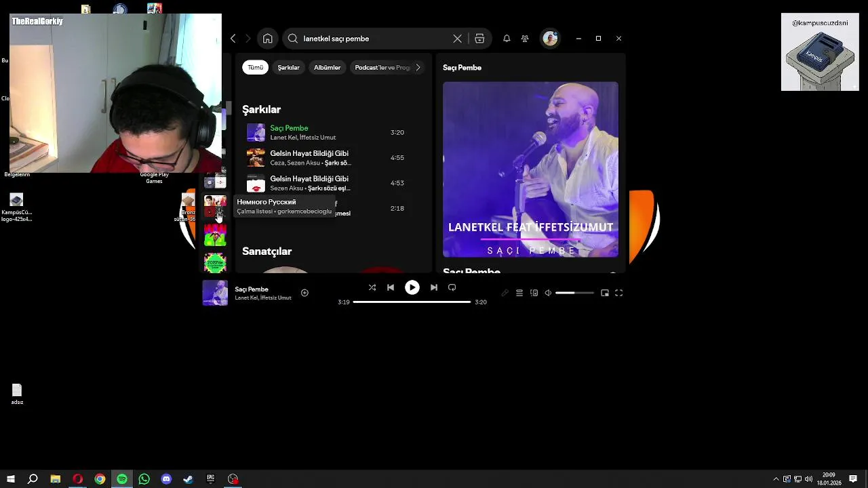Open WhatsApp from the taskbar

pos(144,479)
